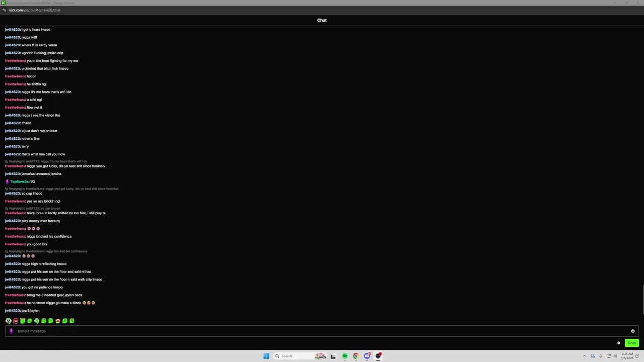Open Spotify from the taskbar
644x362 pixels.
coord(345,356)
